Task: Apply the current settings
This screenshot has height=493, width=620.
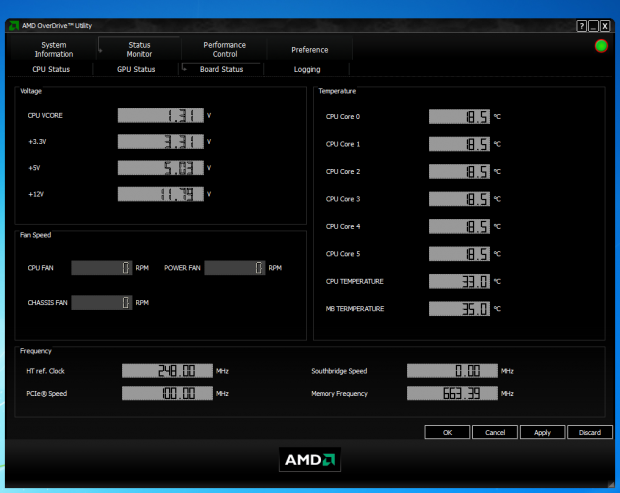Action: click(x=542, y=432)
